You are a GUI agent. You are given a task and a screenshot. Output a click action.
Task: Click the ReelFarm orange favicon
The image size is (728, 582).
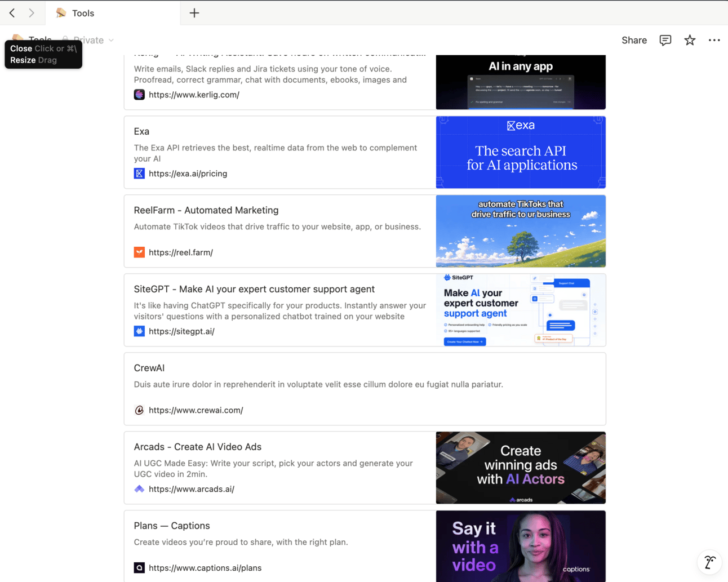pyautogui.click(x=139, y=252)
